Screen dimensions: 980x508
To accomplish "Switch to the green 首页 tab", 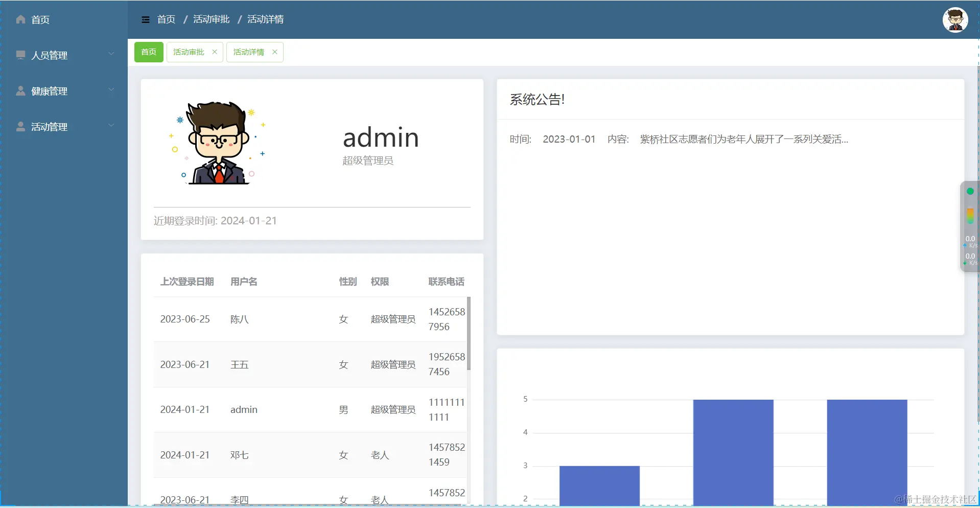I will (149, 52).
